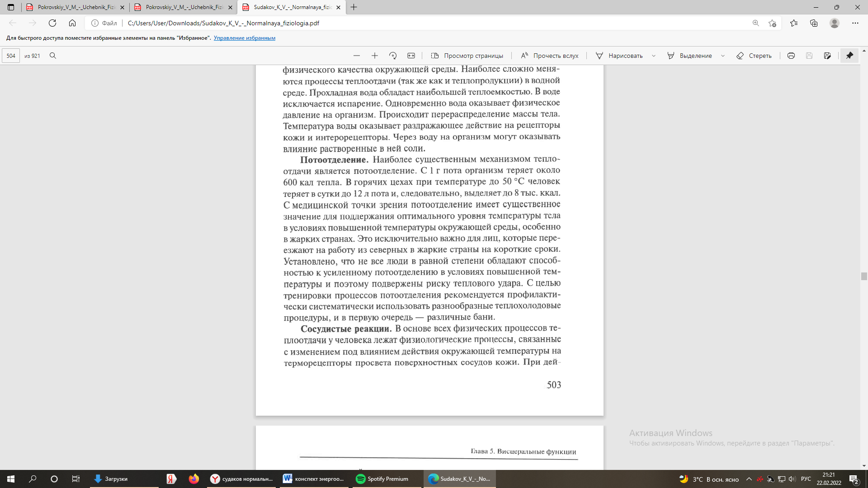The width and height of the screenshot is (868, 488).
Task: Open browser zoom magnifier icon
Action: coord(755,23)
